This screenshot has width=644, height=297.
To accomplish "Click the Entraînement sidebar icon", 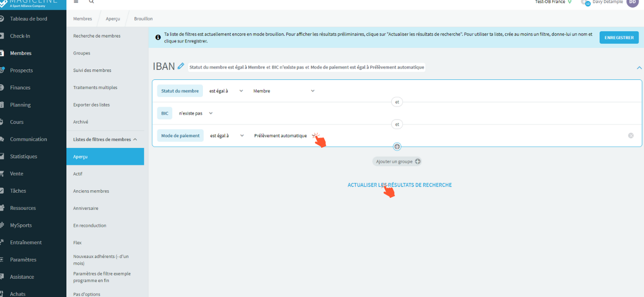I will pyautogui.click(x=1, y=242).
